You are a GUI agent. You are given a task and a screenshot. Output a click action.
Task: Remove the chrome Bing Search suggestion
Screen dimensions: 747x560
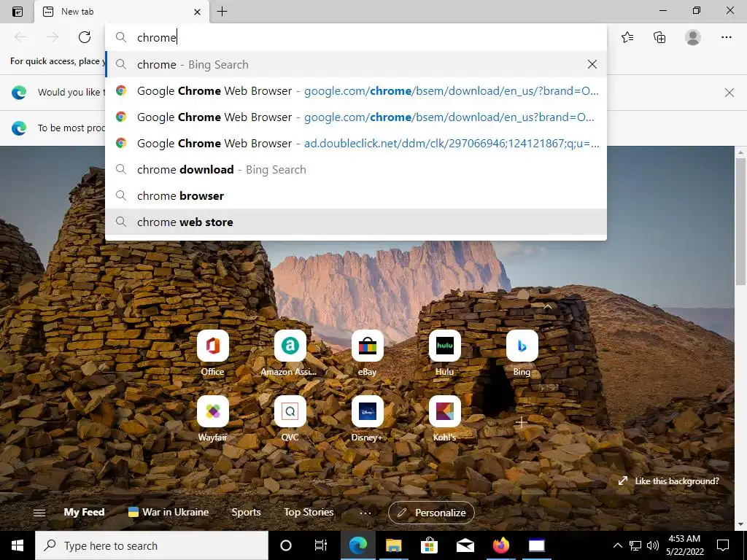(x=592, y=64)
